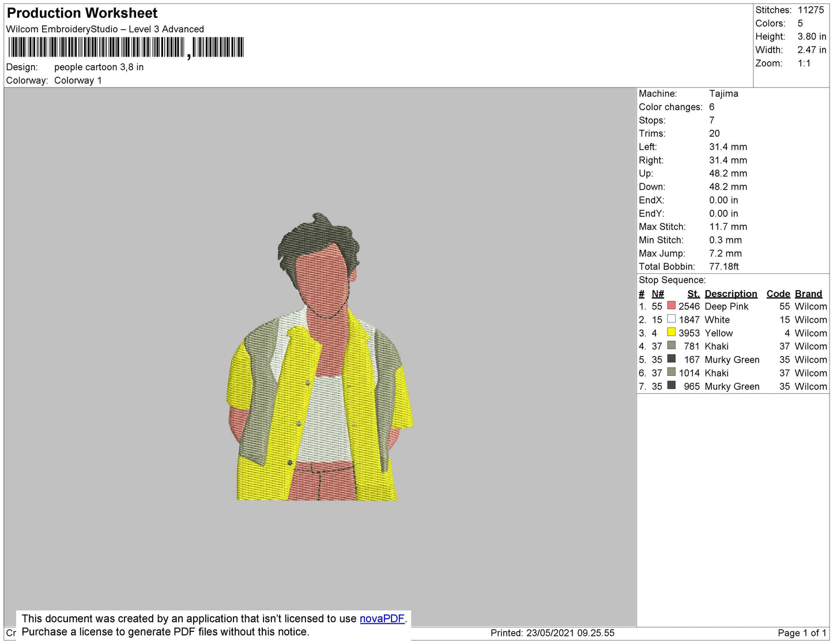Image resolution: width=833 pixels, height=644 pixels.
Task: Click the Min Stitch value '0.3 mm'
Action: coord(726,240)
